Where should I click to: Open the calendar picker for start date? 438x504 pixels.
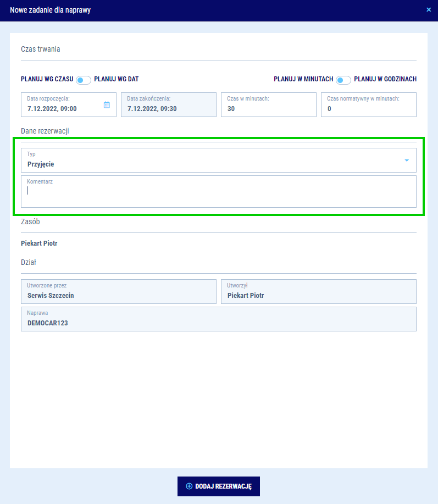(107, 105)
